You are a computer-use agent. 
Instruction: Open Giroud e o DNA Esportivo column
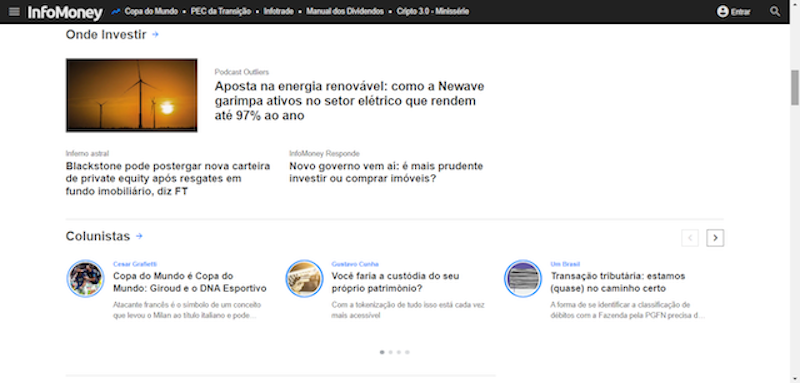point(190,282)
